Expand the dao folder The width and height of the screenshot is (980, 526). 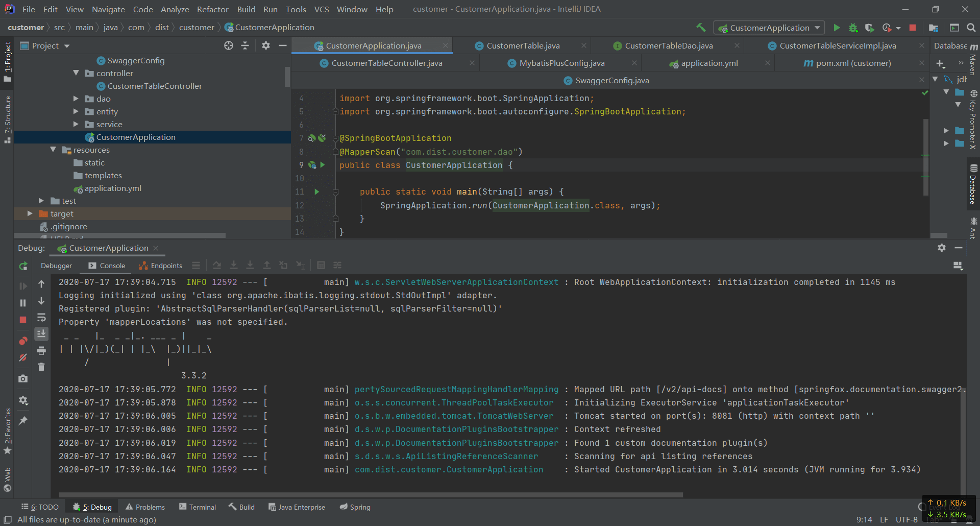coord(76,99)
